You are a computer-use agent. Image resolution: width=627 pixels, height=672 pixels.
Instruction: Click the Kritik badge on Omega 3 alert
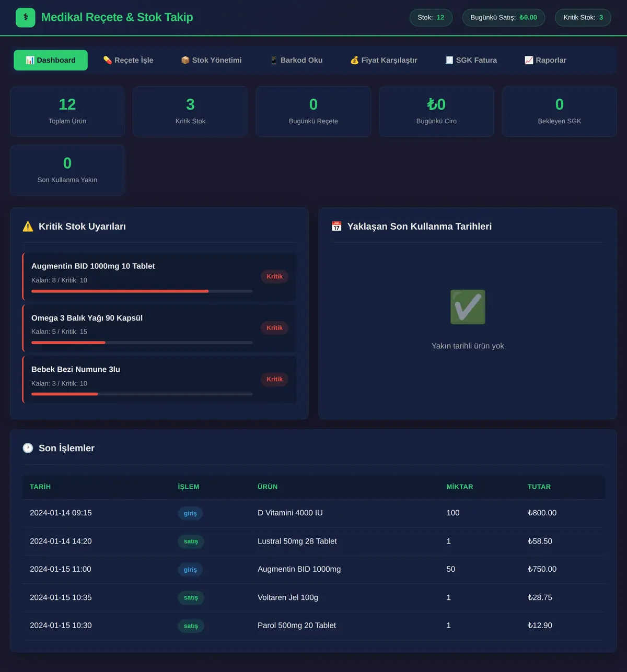[274, 328]
